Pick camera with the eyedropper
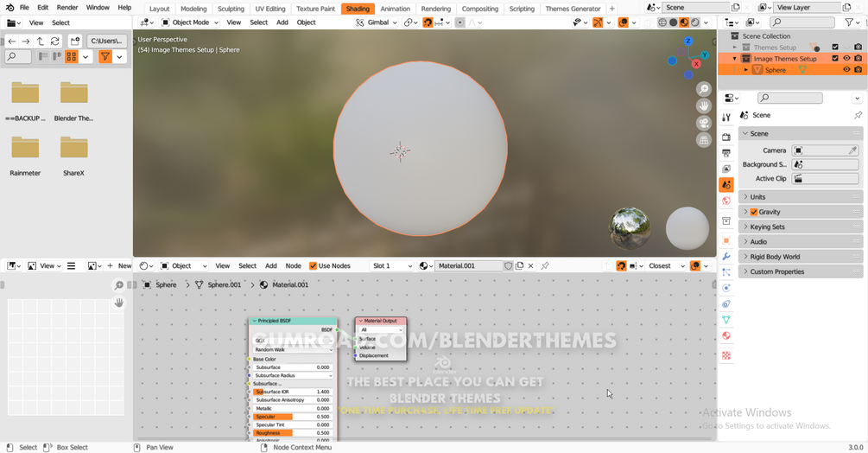The image size is (868, 453). point(852,150)
